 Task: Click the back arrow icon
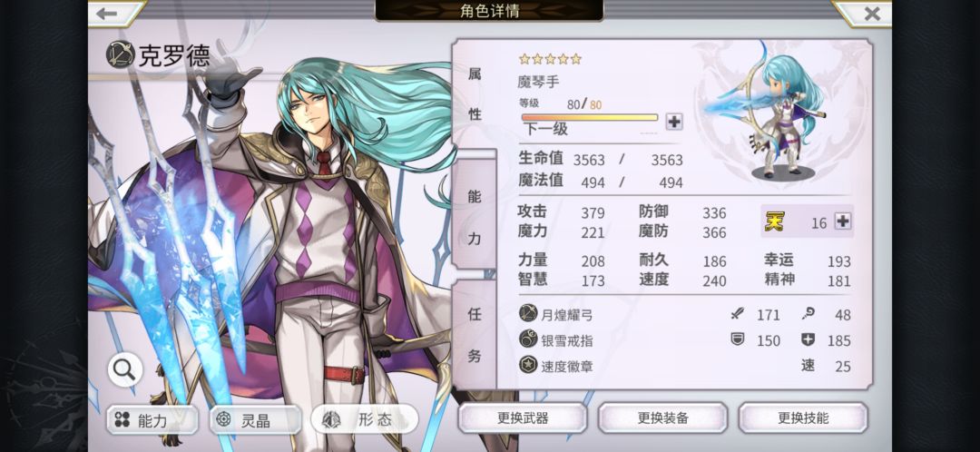pyautogui.click(x=107, y=13)
